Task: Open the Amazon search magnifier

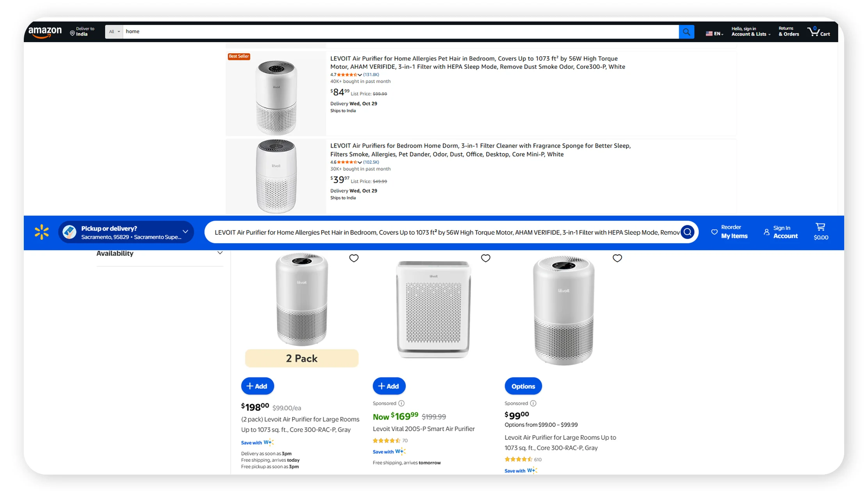Action: click(x=686, y=32)
